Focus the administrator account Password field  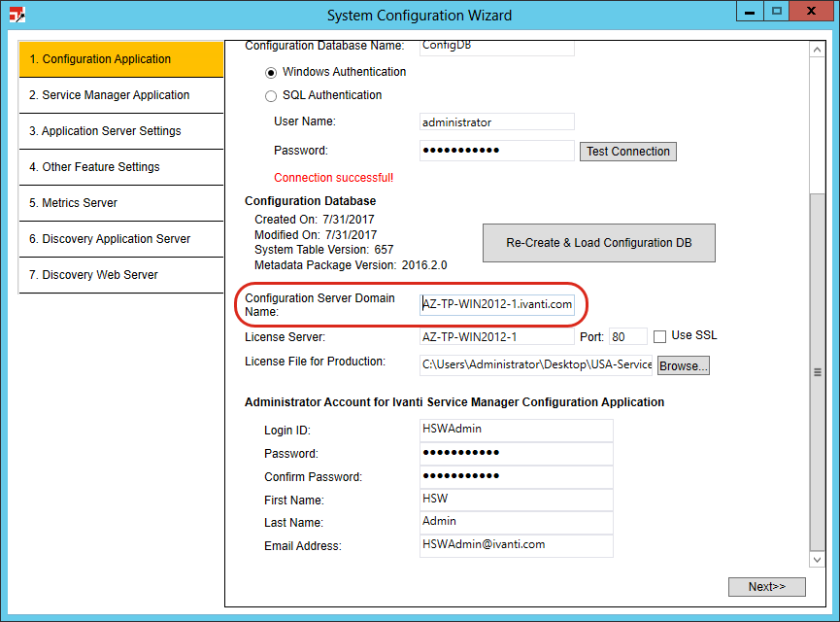pyautogui.click(x=517, y=453)
